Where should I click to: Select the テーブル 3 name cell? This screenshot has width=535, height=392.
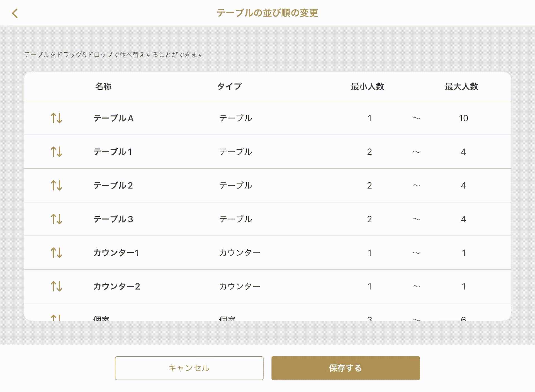[113, 219]
